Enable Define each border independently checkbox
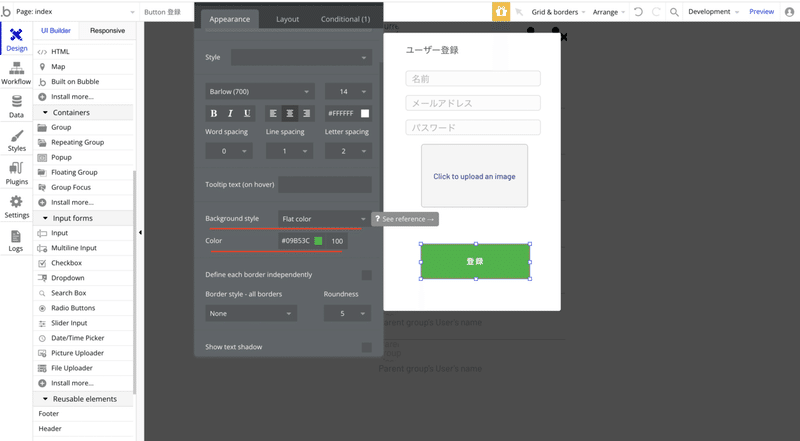 [366, 275]
